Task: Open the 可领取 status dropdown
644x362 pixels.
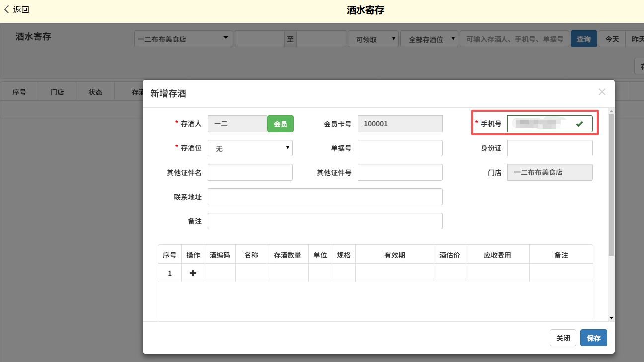Action: click(x=373, y=39)
